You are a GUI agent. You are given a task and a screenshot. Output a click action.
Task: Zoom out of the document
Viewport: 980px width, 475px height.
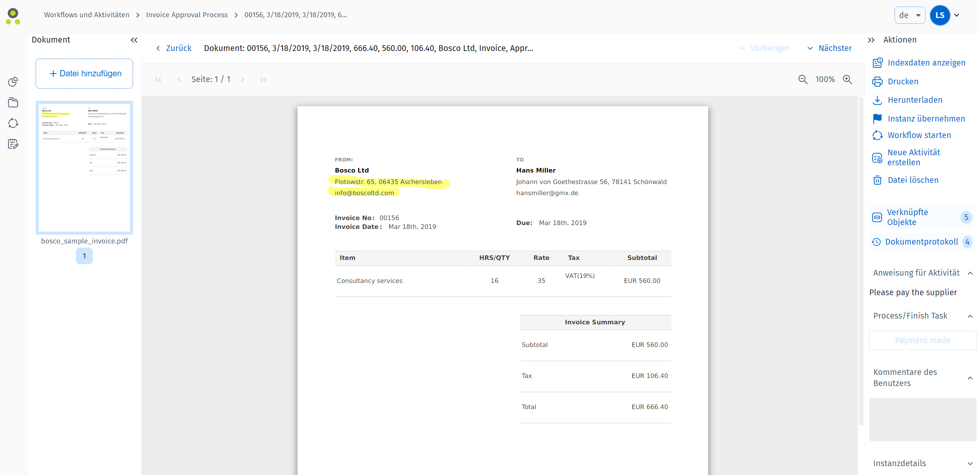coord(803,79)
